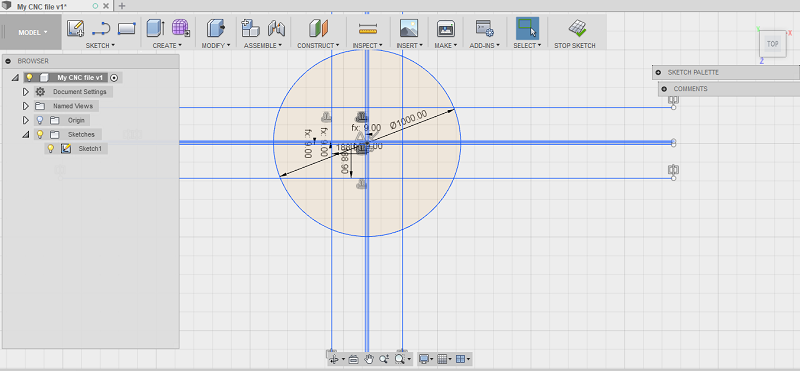Click the activate radio button beside My CNC file v1
The image size is (800, 371).
pyautogui.click(x=114, y=78)
